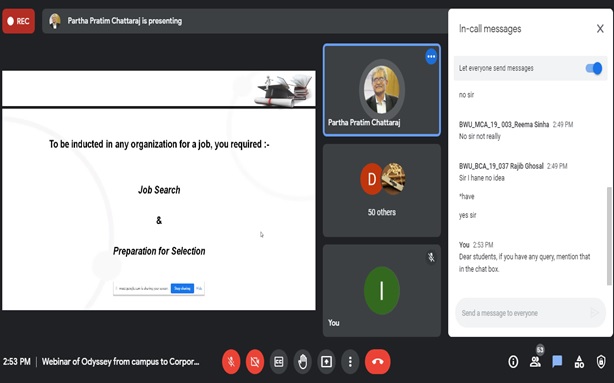Open the 50 others participants tile
Screen dimensions: 614x383
coord(382,190)
